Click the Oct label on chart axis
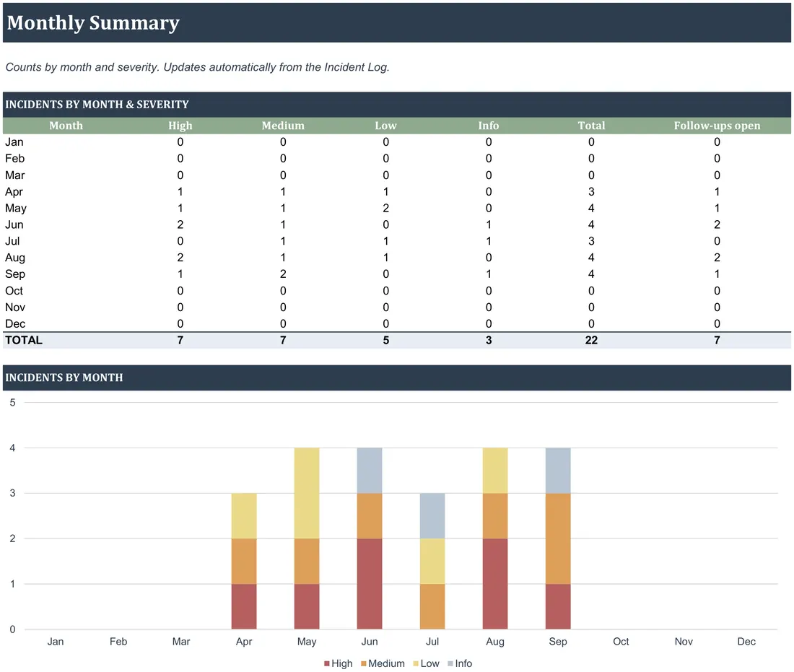 [x=621, y=642]
